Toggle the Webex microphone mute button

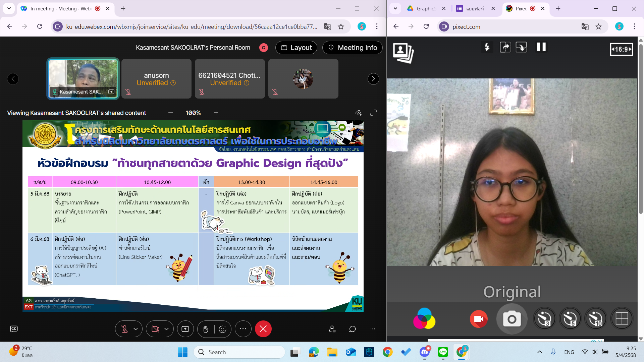(x=124, y=329)
